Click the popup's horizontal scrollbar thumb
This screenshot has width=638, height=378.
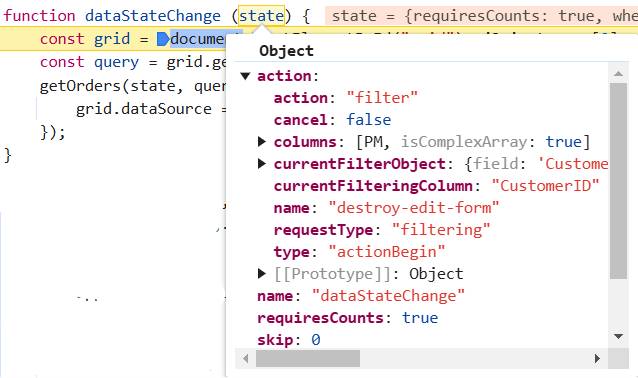pyautogui.click(x=308, y=358)
